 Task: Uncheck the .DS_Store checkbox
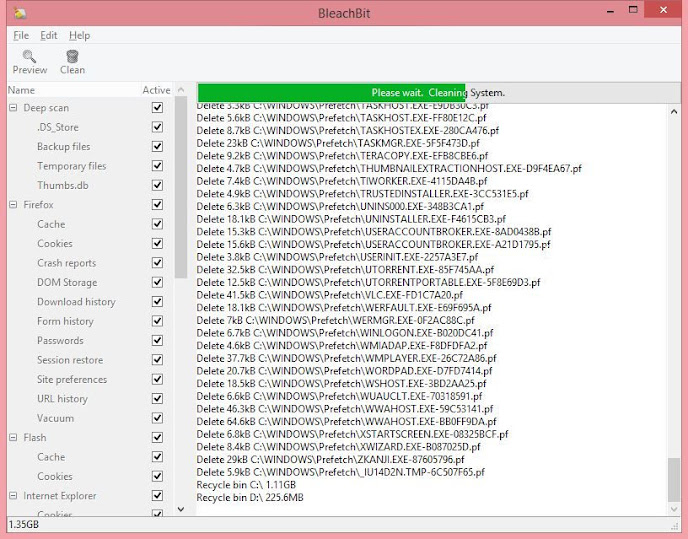point(157,127)
